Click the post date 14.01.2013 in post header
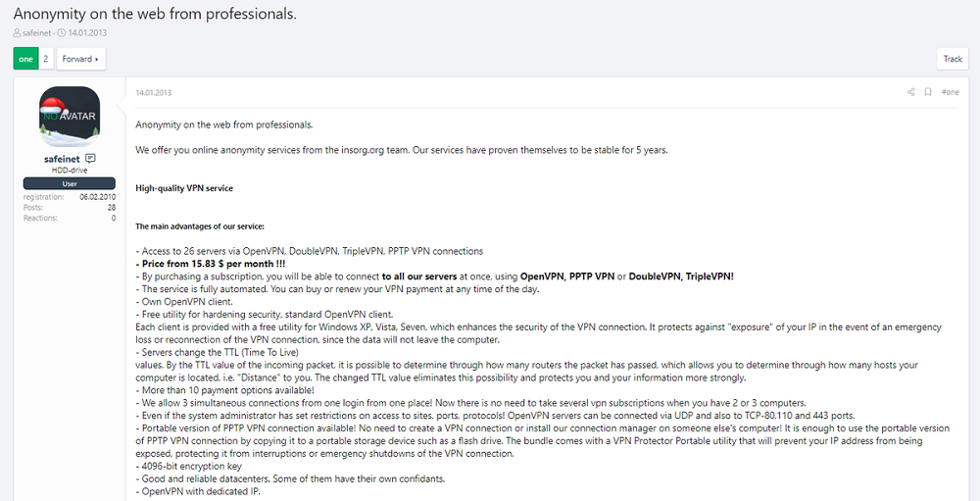The width and height of the screenshot is (980, 501). click(153, 93)
